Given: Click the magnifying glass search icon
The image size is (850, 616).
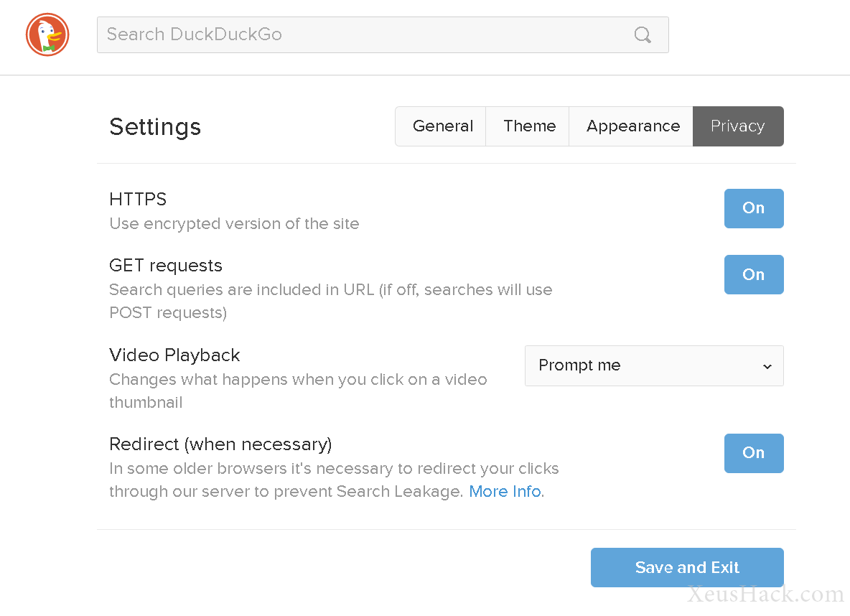Looking at the screenshot, I should click(x=643, y=34).
